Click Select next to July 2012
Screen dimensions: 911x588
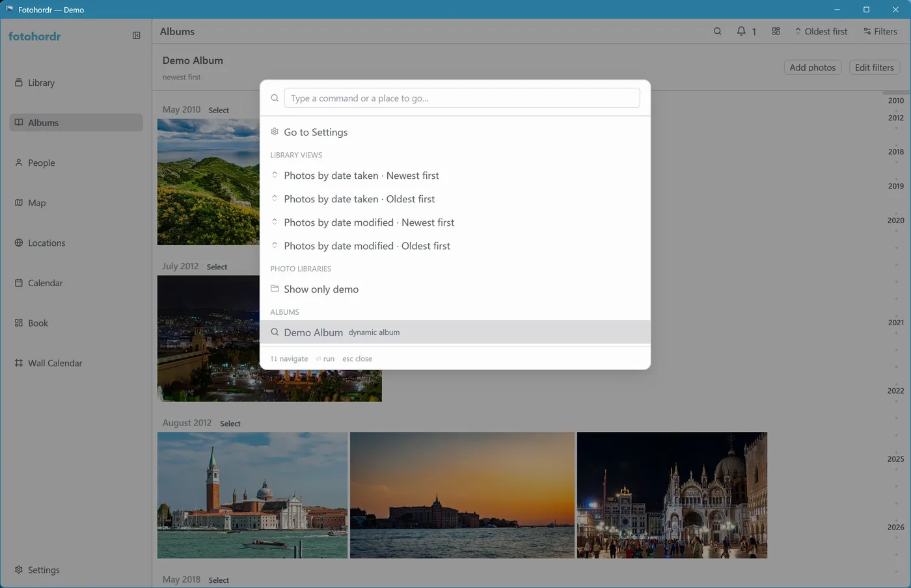tap(217, 267)
